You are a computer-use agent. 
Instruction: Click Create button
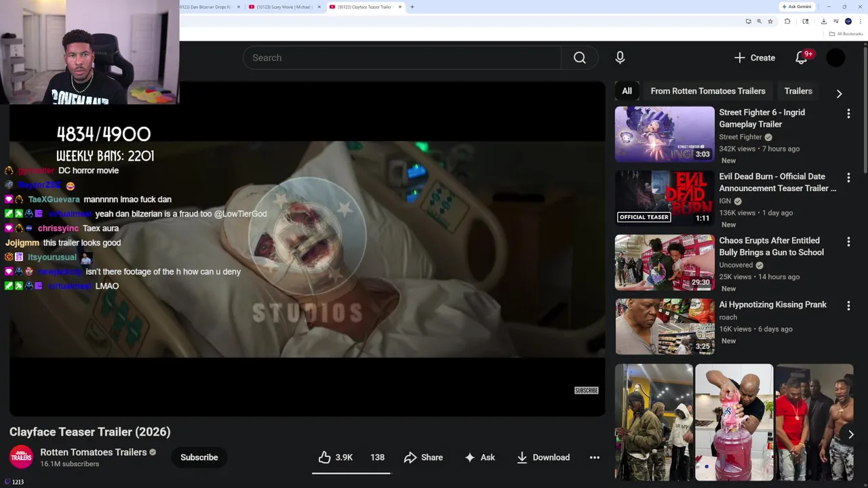[755, 58]
